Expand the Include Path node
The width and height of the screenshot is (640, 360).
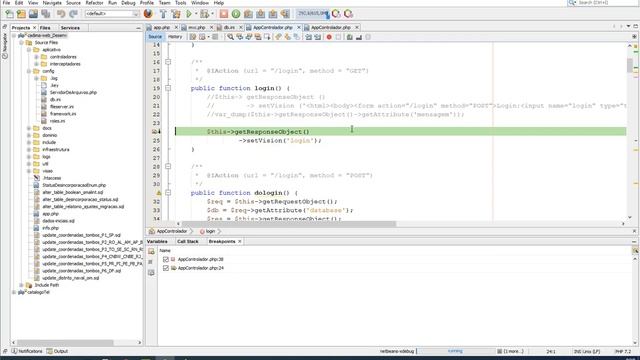click(21, 285)
